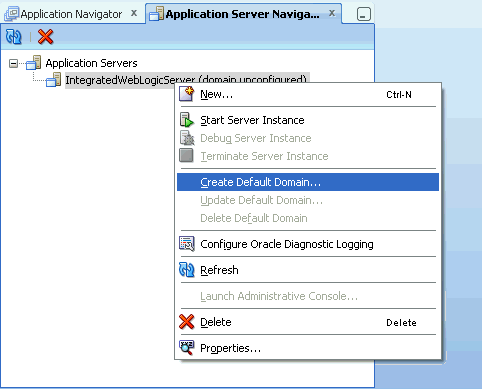Click the Terminate Server Instance stop icon
This screenshot has width=482, height=389.
coord(186,155)
